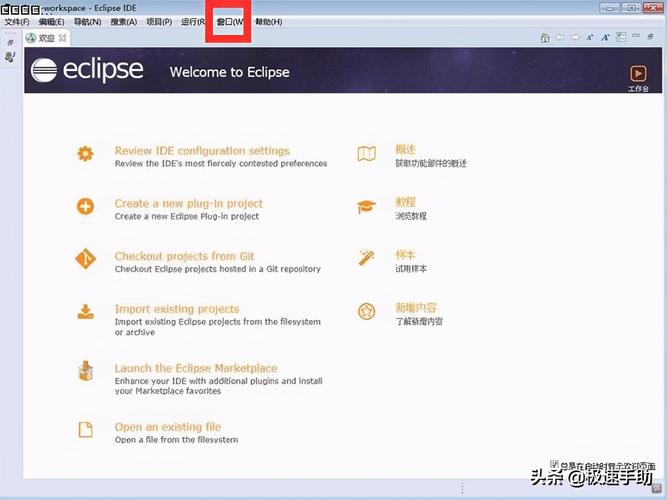The height and width of the screenshot is (500, 667).
Task: Open the 文件(F) menu
Action: point(17,22)
